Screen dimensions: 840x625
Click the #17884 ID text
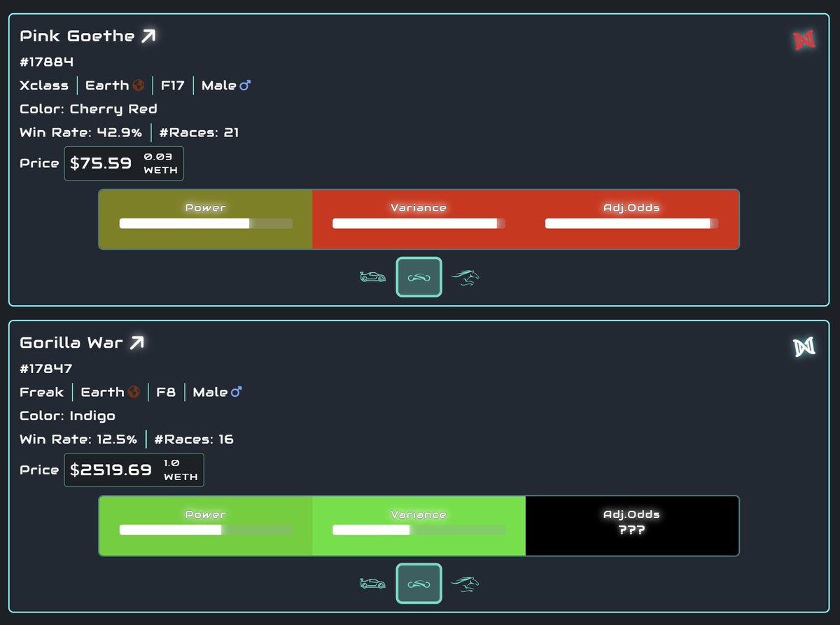point(46,62)
